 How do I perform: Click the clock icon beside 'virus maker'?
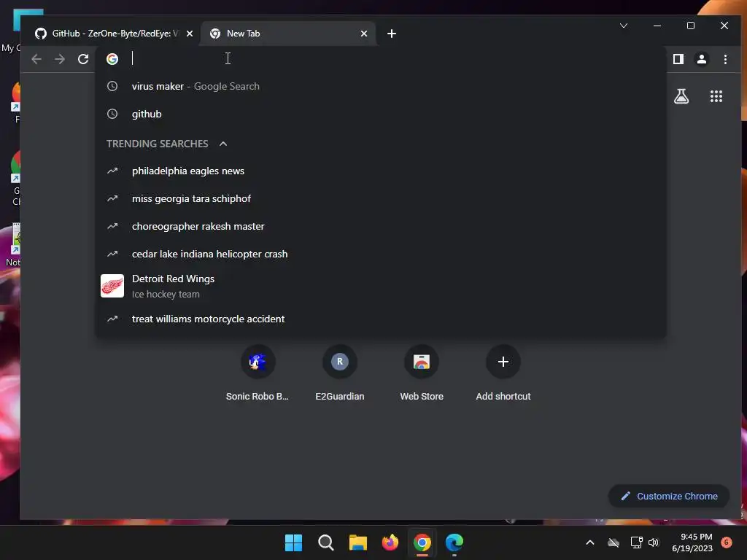(x=112, y=86)
